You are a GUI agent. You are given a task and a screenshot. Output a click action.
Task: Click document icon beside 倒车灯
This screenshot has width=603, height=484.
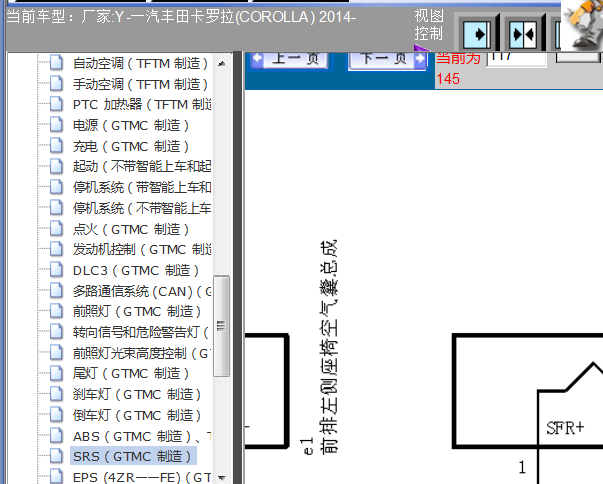[x=57, y=415]
